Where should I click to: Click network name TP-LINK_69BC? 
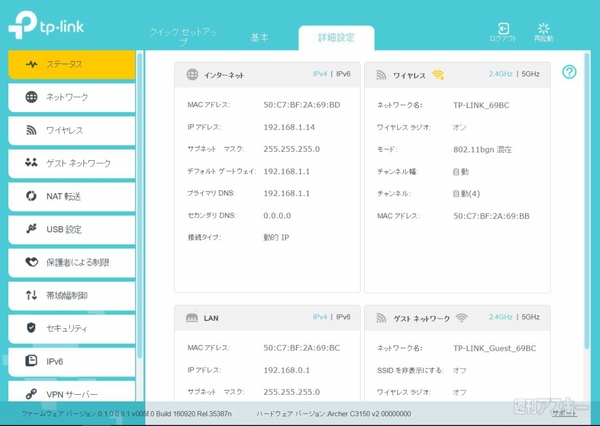click(481, 105)
